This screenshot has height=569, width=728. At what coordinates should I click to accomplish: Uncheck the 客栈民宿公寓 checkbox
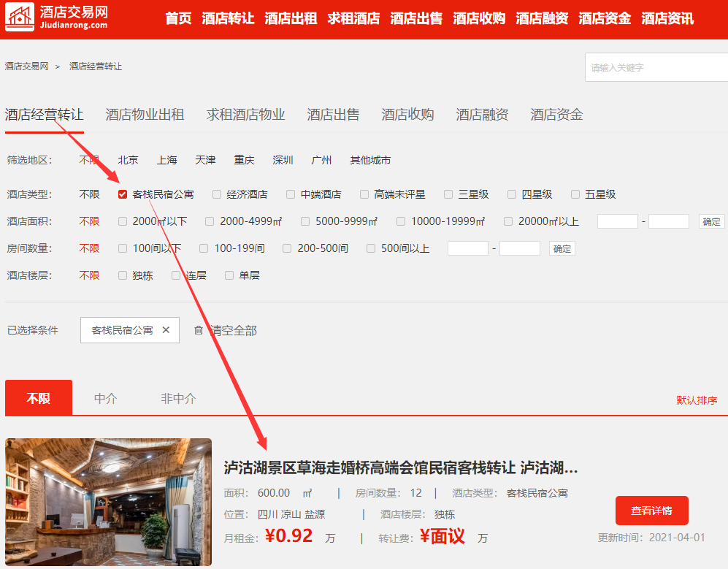pyautogui.click(x=123, y=194)
